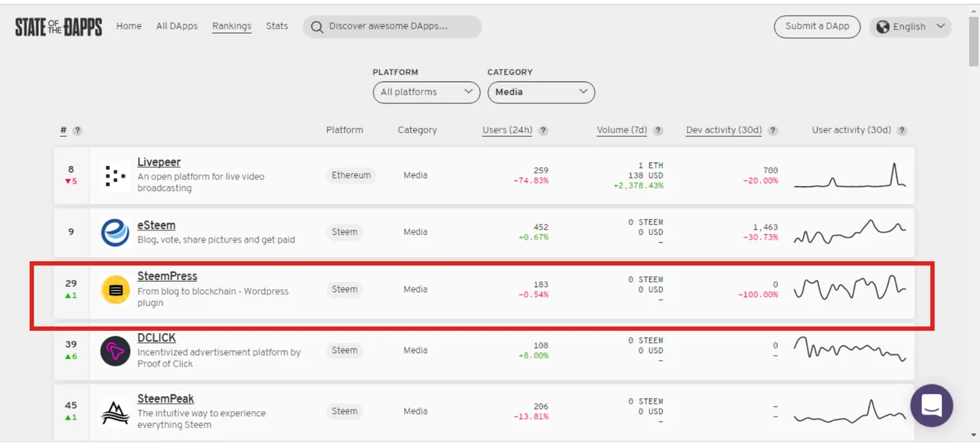The image size is (980, 444).
Task: Click the SteemPress yellow logo icon
Action: pos(116,290)
